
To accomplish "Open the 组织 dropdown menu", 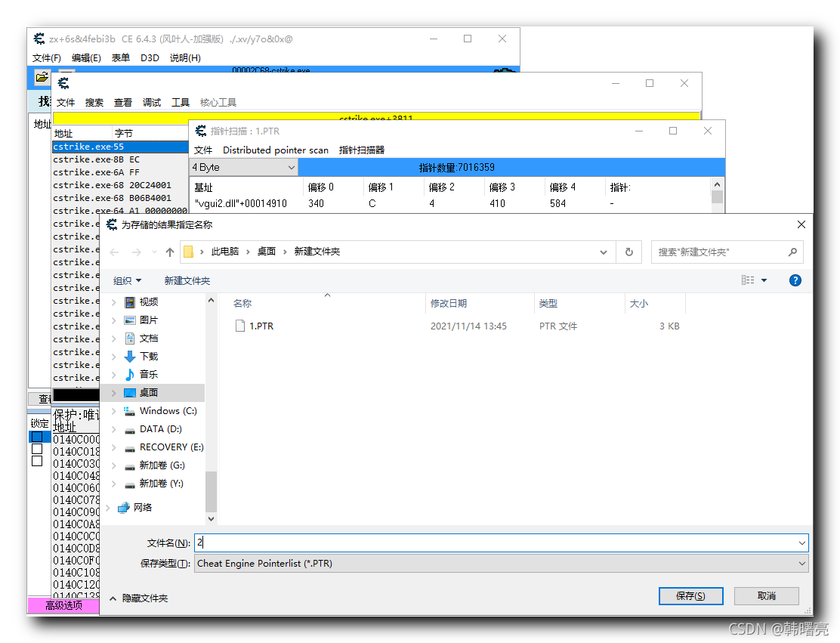I will (127, 281).
